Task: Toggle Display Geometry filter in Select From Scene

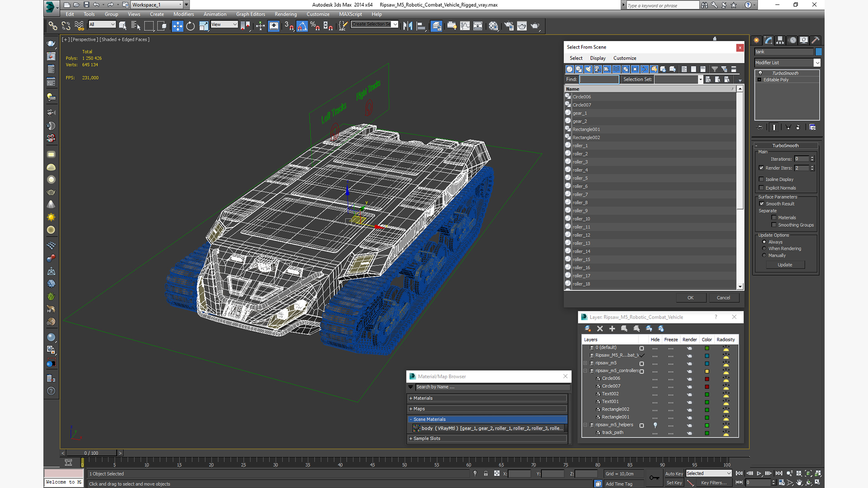Action: (570, 69)
